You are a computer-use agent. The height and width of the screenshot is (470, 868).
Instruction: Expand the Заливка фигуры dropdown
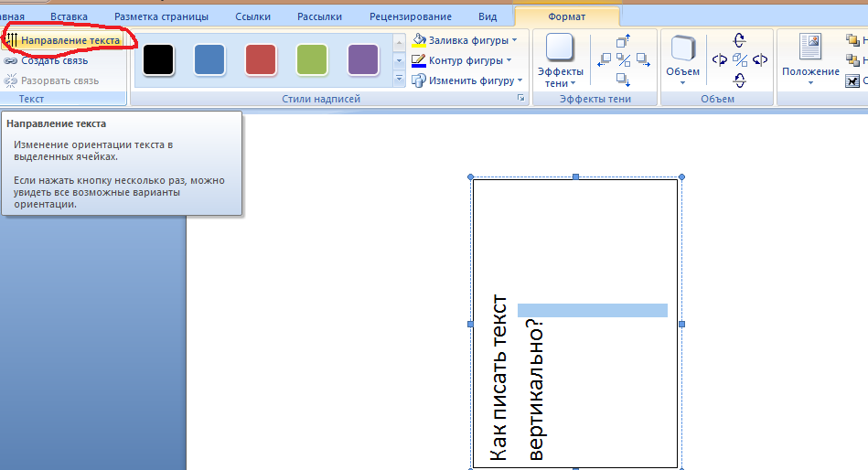pos(514,40)
